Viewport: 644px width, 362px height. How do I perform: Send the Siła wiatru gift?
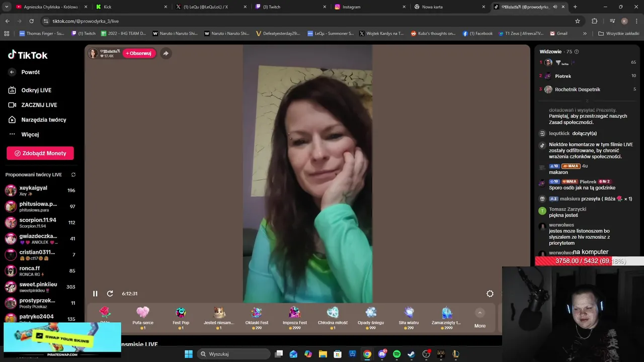[x=409, y=318]
